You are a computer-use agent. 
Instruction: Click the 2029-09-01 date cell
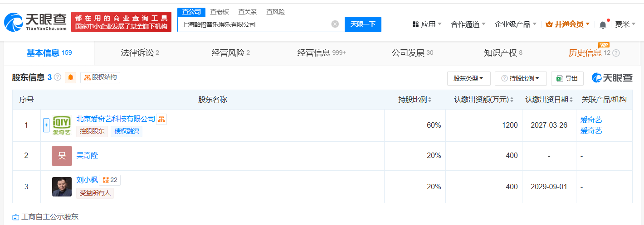tap(549, 187)
